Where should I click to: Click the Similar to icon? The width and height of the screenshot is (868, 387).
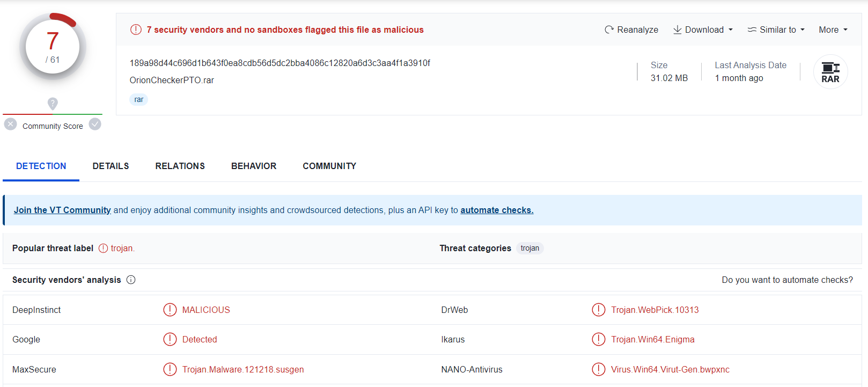click(x=752, y=30)
